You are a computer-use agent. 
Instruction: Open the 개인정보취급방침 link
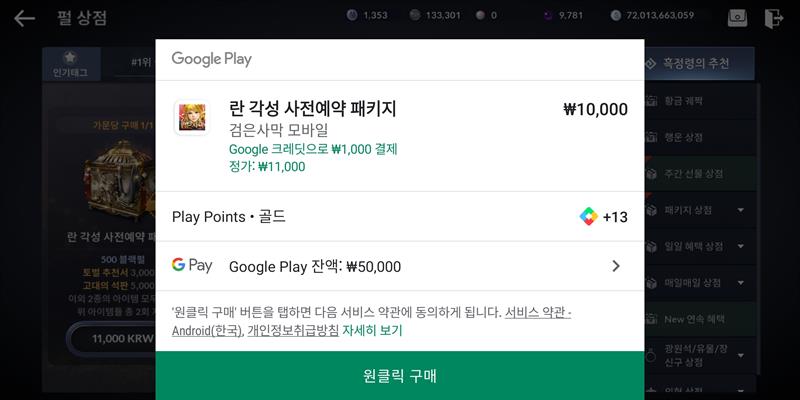(293, 331)
